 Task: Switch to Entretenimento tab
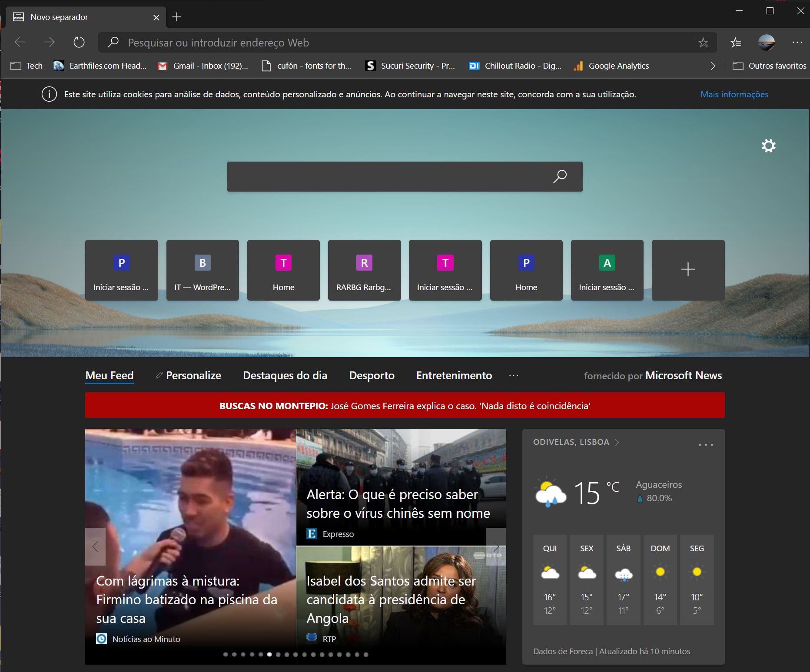pyautogui.click(x=454, y=375)
